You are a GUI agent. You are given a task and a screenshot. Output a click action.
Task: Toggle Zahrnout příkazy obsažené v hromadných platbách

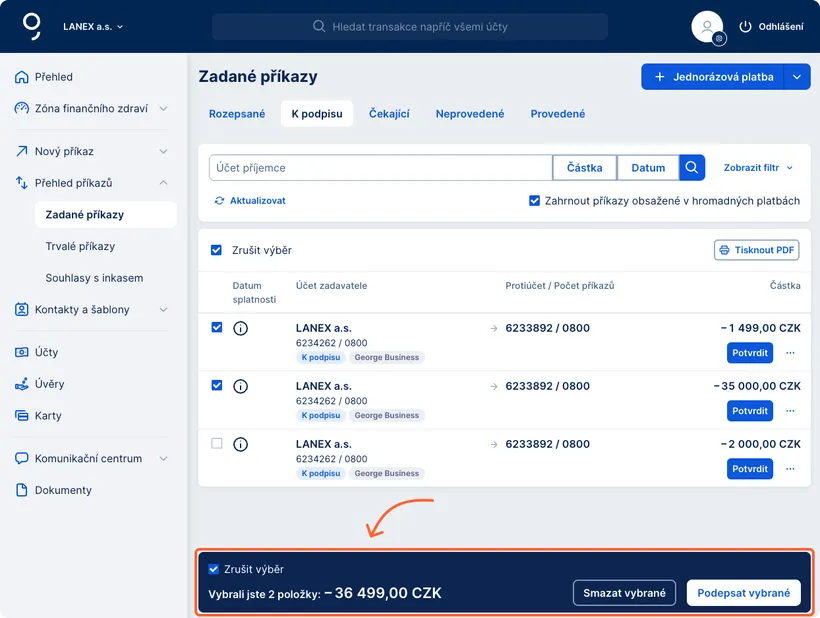point(535,201)
